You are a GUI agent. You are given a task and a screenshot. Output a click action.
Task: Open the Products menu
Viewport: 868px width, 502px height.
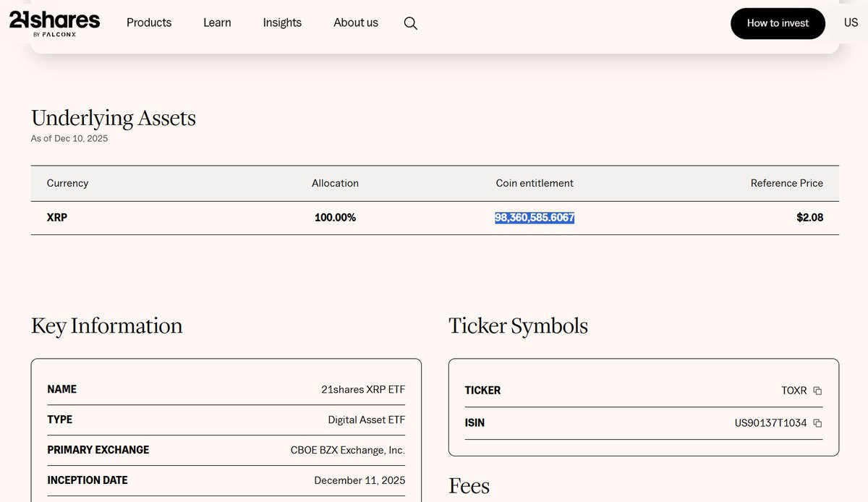coord(149,22)
